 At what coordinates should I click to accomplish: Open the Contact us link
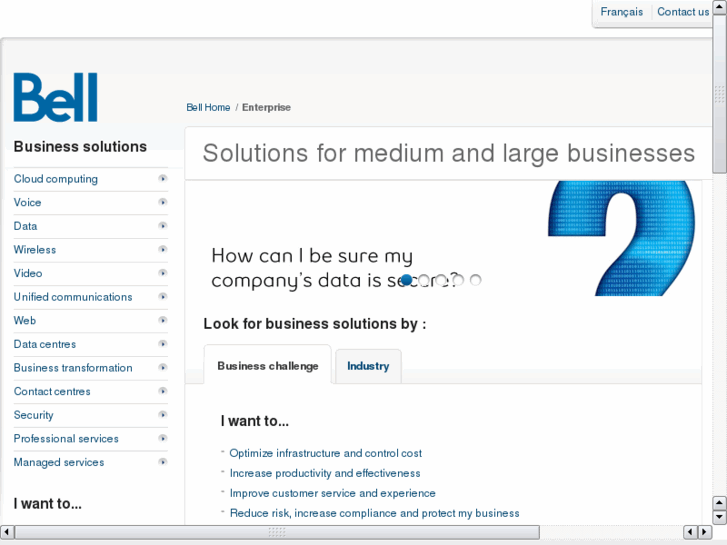683,12
